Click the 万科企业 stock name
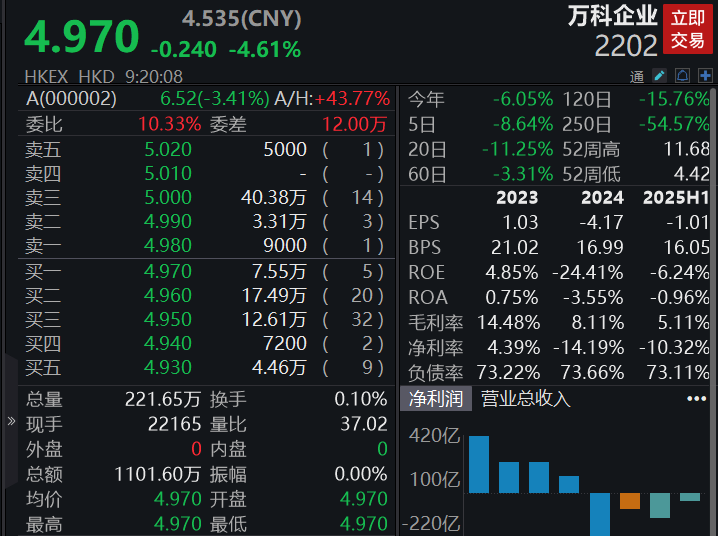The image size is (718, 536). coord(612,17)
